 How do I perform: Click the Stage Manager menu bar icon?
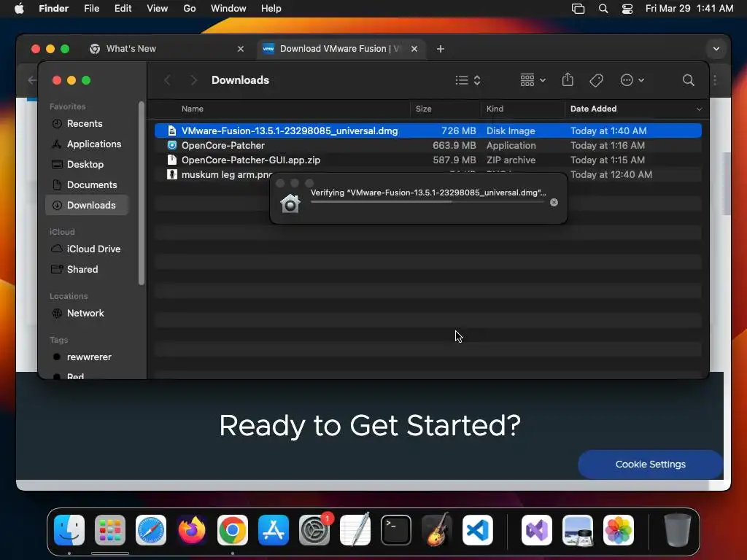coord(578,9)
